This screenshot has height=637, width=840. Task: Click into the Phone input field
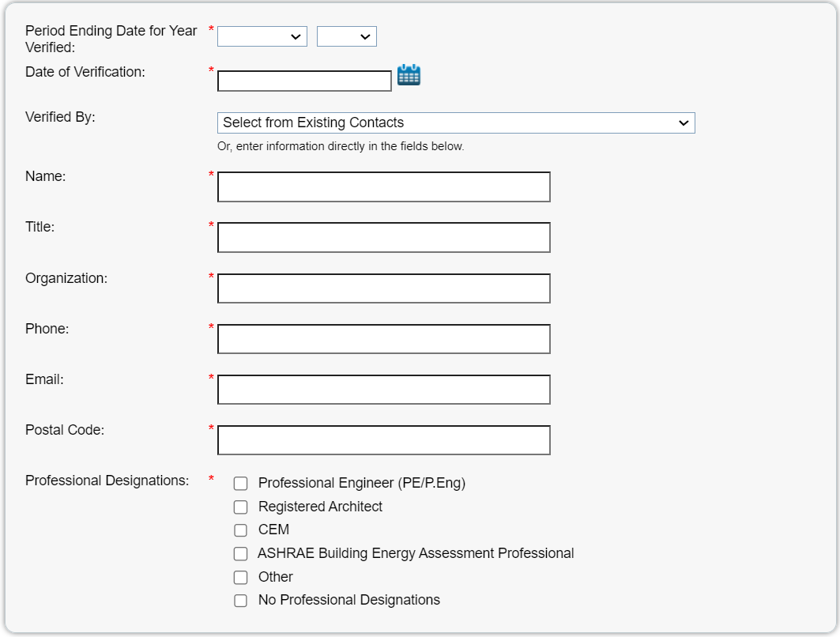coord(383,338)
